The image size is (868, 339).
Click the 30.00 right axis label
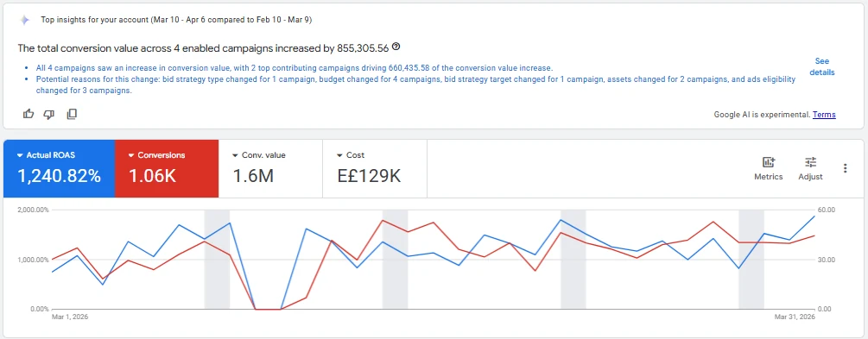coord(826,260)
